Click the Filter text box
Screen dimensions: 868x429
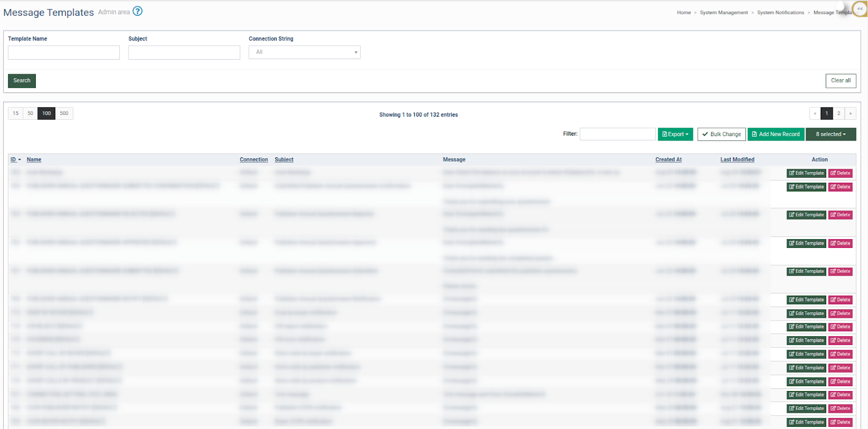[617, 135]
